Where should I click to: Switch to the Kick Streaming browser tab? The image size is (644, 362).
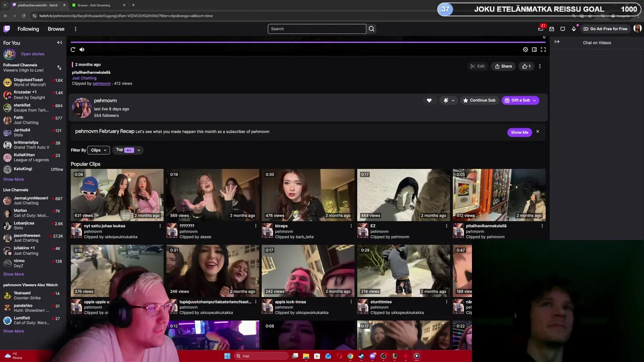point(98,5)
